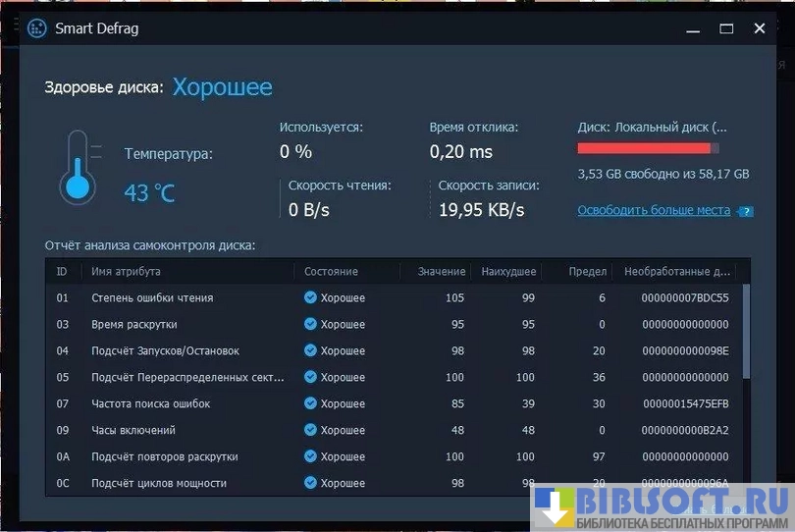Maximize the Smart Defrag window
795x532 pixels.
point(726,28)
